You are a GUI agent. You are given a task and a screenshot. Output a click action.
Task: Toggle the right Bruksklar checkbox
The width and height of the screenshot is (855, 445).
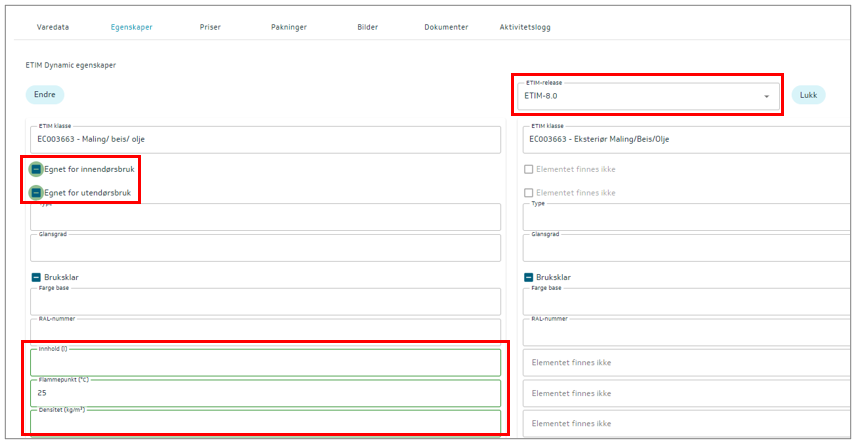[528, 278]
